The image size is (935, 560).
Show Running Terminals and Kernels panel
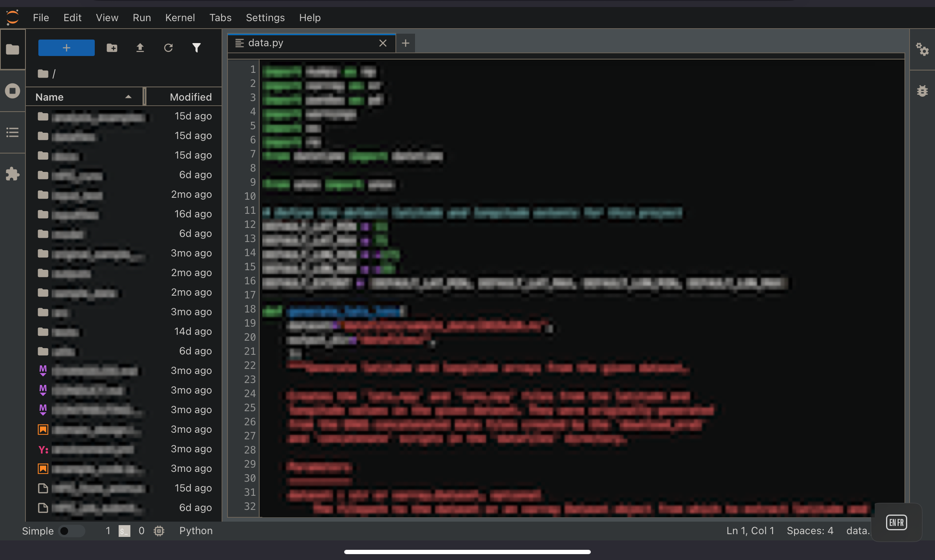tap(13, 91)
